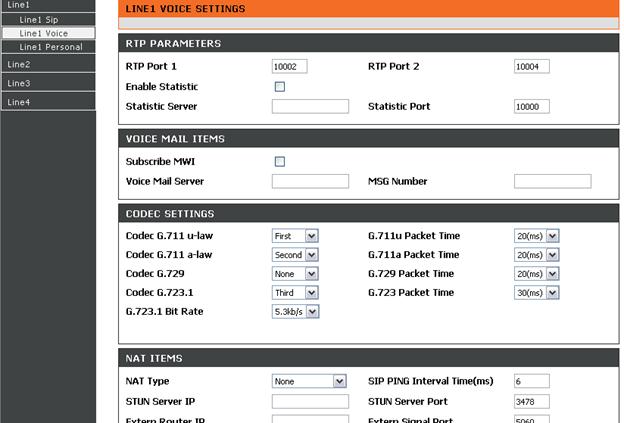
Task: Select the Line1 Voice sidebar item
Action: [x=48, y=33]
